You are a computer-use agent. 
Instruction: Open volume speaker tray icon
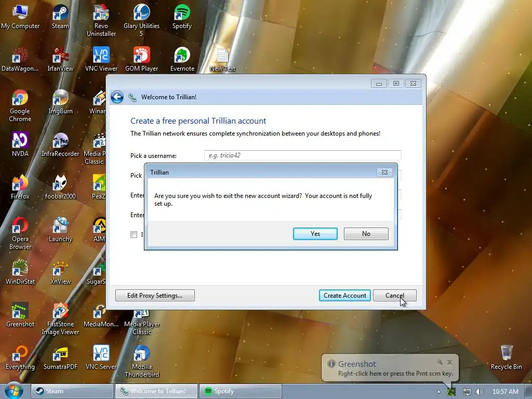click(480, 392)
